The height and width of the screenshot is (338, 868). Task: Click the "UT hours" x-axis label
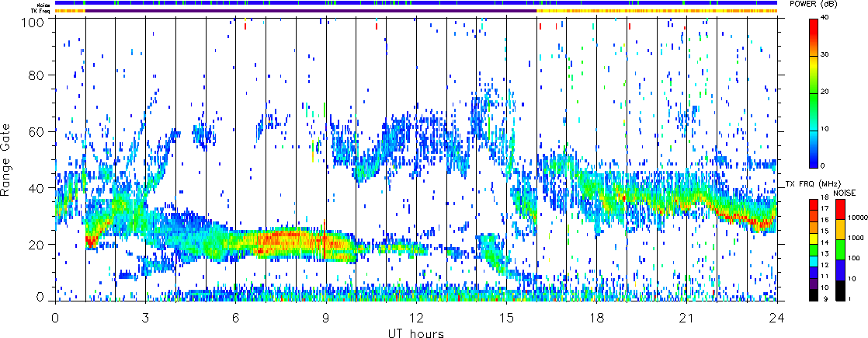[416, 333]
